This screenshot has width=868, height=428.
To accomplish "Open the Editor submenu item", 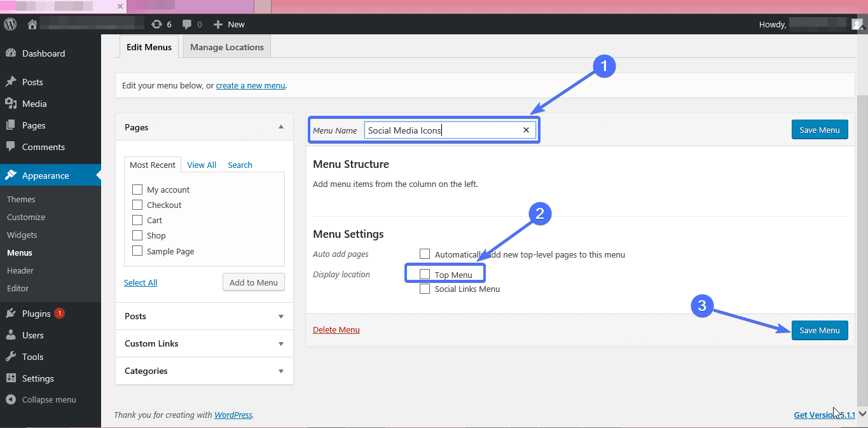I will [x=18, y=288].
